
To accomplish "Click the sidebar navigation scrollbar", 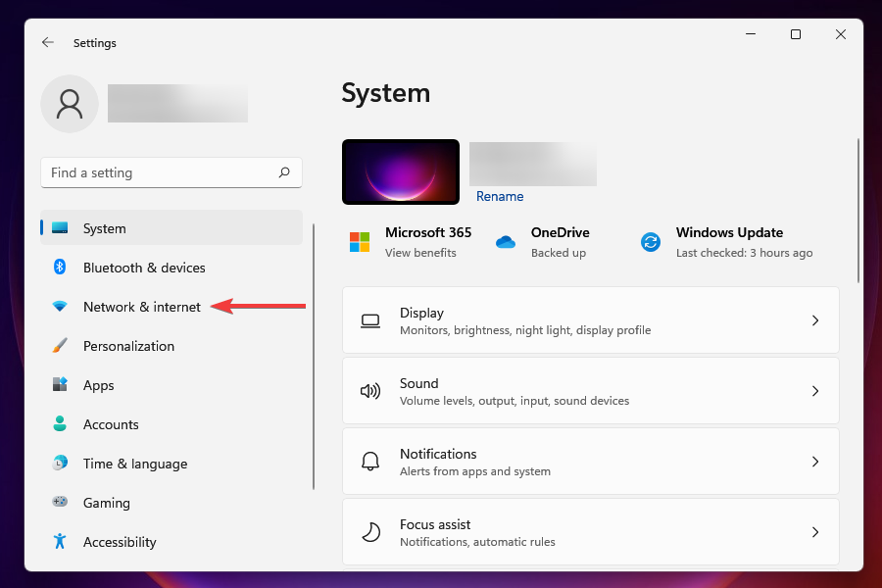I will pyautogui.click(x=314, y=357).
